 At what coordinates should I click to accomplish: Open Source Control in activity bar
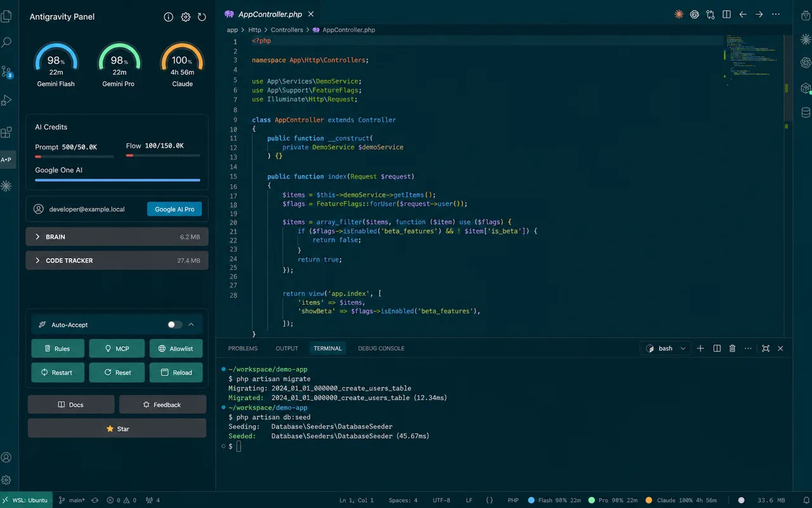click(6, 71)
